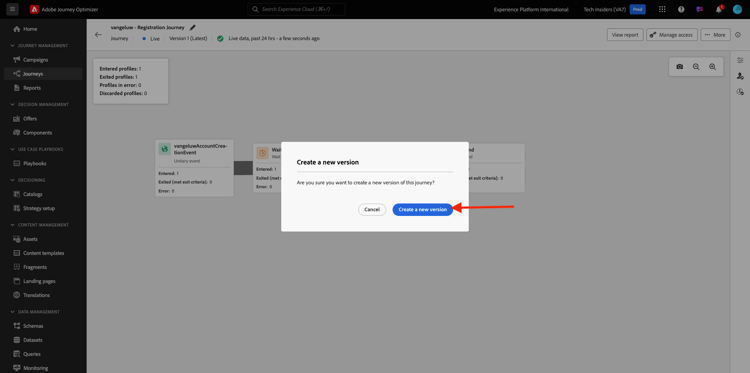Click the Reports document icon
The width and height of the screenshot is (750, 373).
(x=17, y=88)
